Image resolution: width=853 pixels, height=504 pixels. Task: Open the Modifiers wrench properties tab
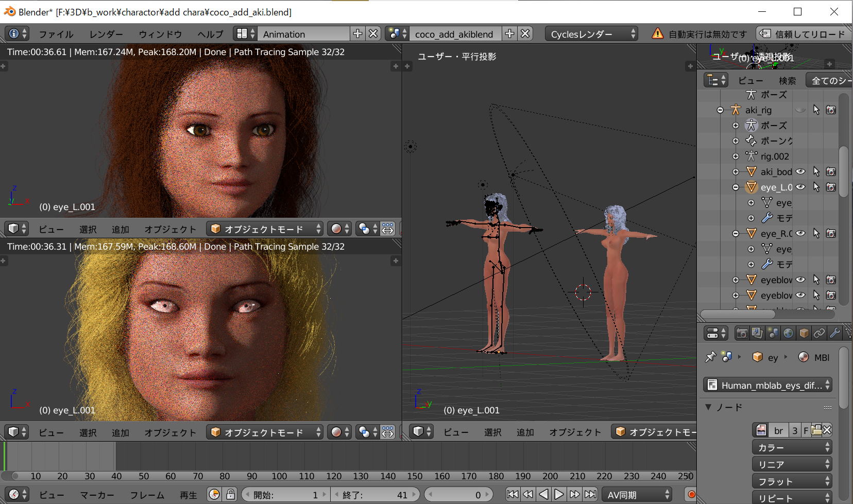[x=834, y=333]
